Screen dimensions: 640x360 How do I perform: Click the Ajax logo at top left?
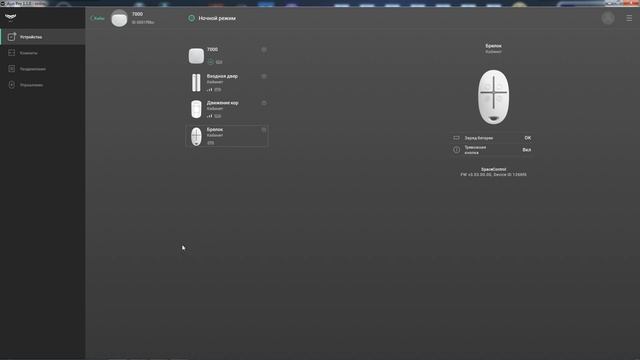[10, 17]
